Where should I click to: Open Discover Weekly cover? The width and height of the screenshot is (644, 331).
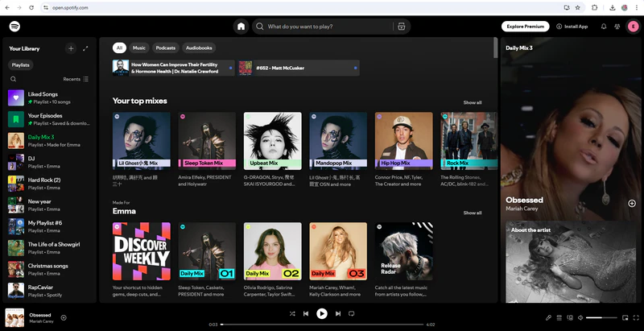coord(142,251)
